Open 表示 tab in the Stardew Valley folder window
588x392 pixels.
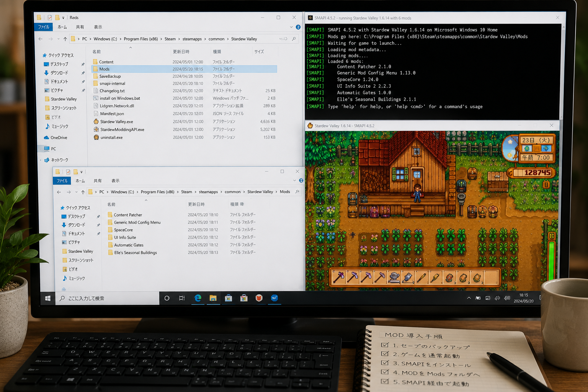click(98, 27)
